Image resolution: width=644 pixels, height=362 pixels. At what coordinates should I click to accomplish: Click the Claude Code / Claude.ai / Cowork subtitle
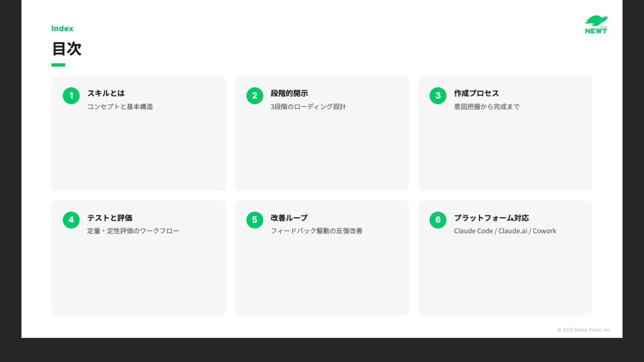click(505, 231)
